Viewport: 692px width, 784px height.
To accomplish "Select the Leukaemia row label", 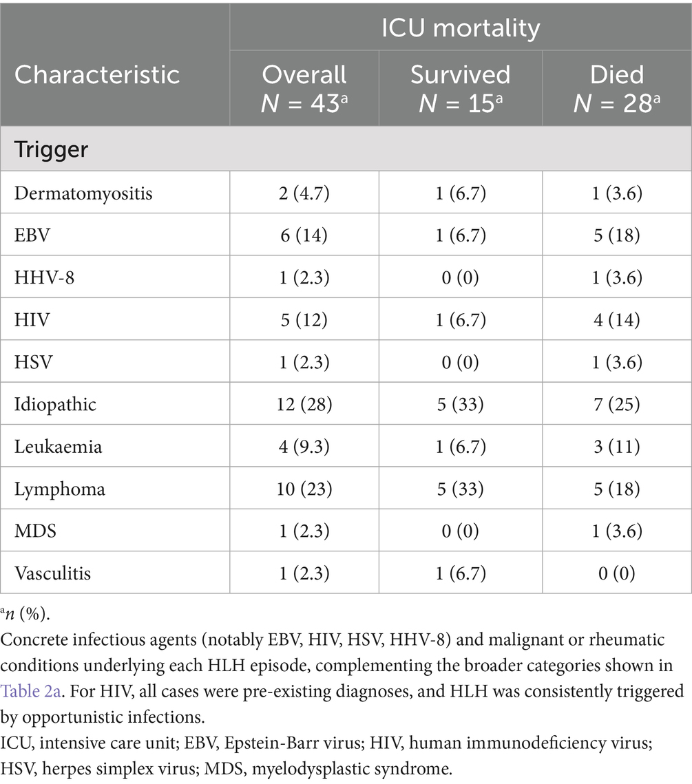I will (x=58, y=447).
